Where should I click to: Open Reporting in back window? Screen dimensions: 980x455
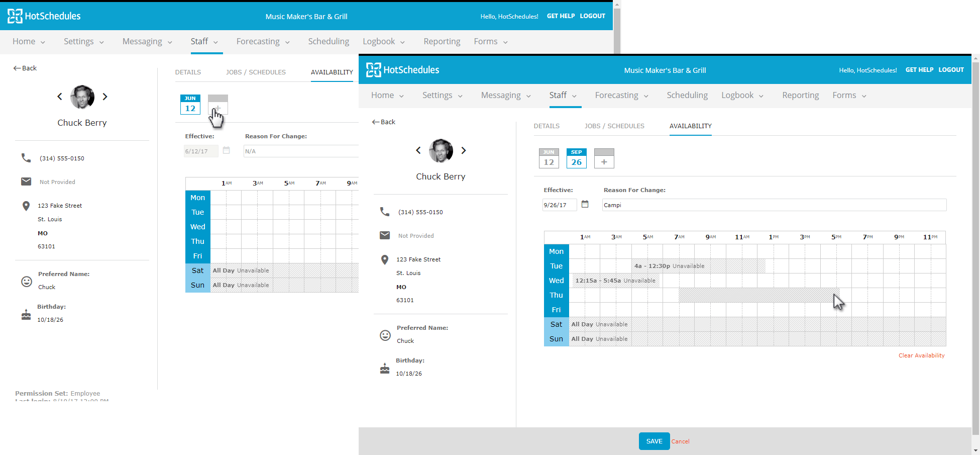[x=442, y=41]
